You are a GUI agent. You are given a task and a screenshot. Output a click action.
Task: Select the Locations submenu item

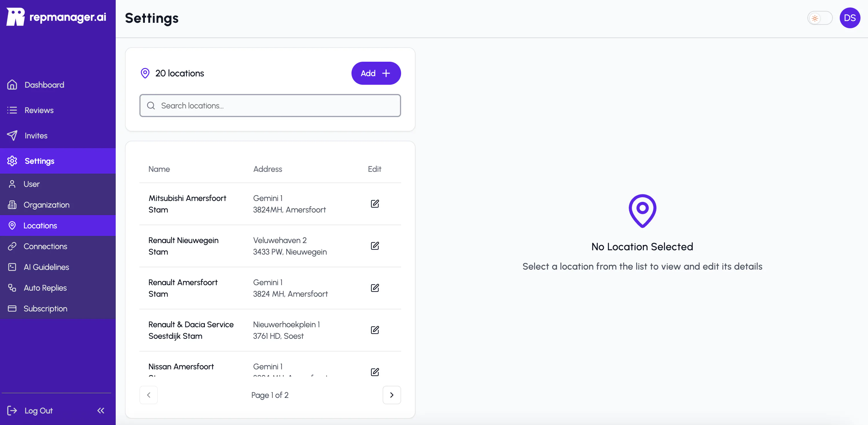click(x=58, y=226)
